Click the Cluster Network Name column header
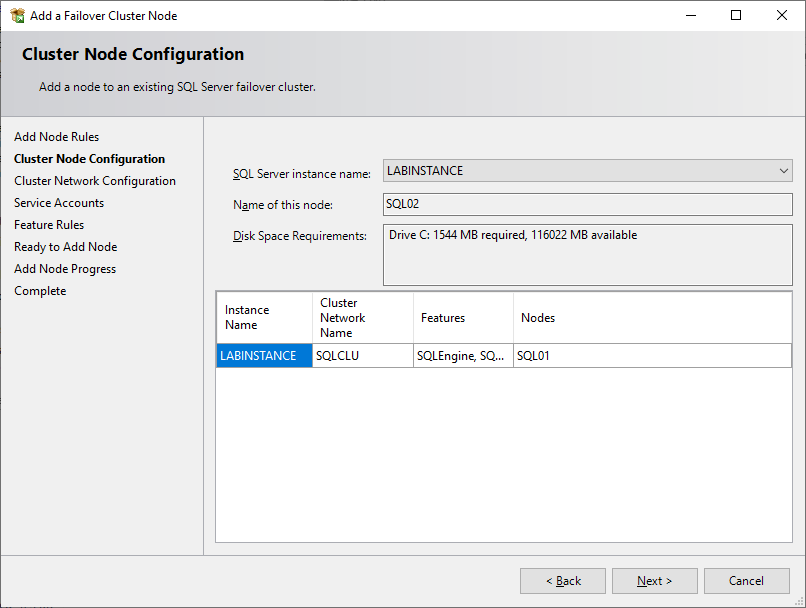806x608 pixels. (363, 318)
